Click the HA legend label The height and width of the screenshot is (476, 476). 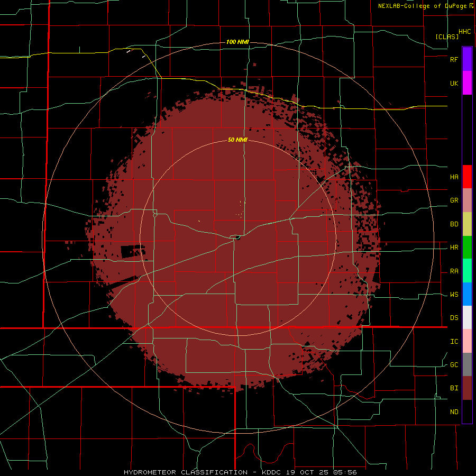pyautogui.click(x=454, y=177)
